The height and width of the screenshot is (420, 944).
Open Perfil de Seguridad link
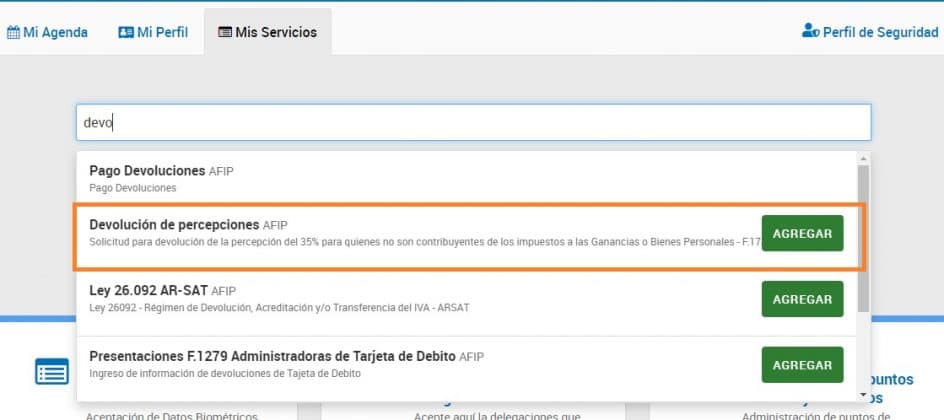[870, 32]
